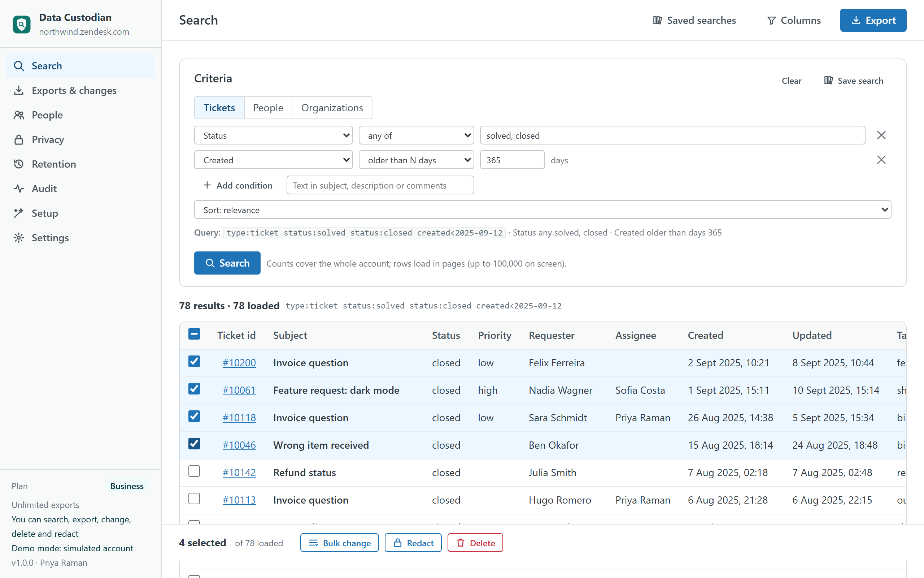
Task: Open ticket #10200 link
Action: tap(239, 363)
